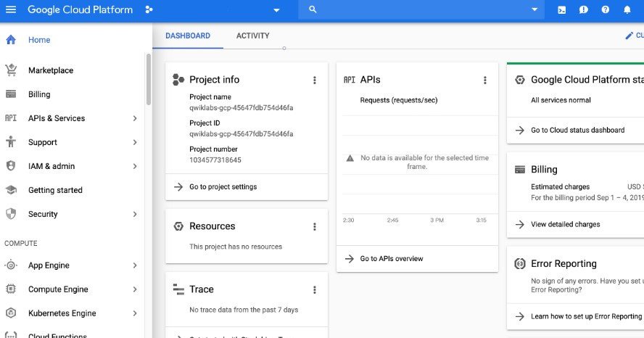Click the Project name value text
Viewport: 644px width, 338px height.
(x=241, y=108)
